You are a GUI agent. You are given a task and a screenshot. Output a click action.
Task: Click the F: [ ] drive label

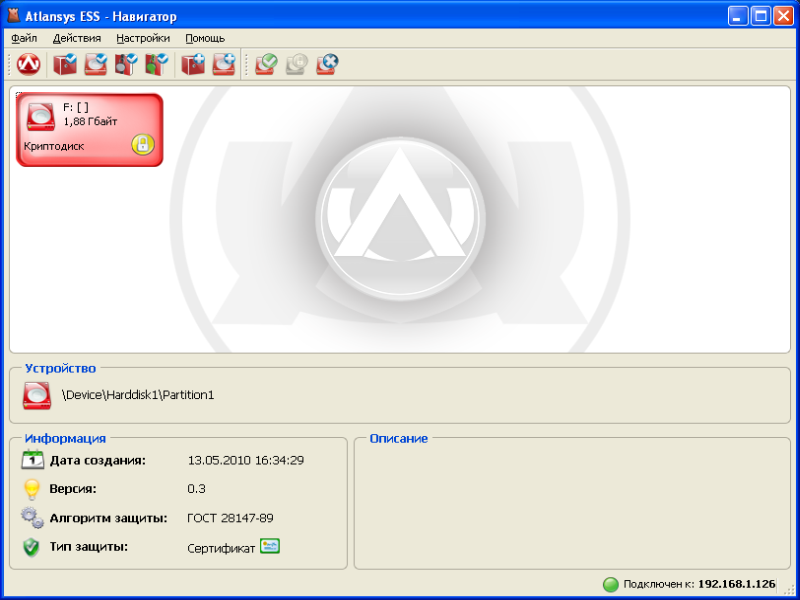coord(76,108)
